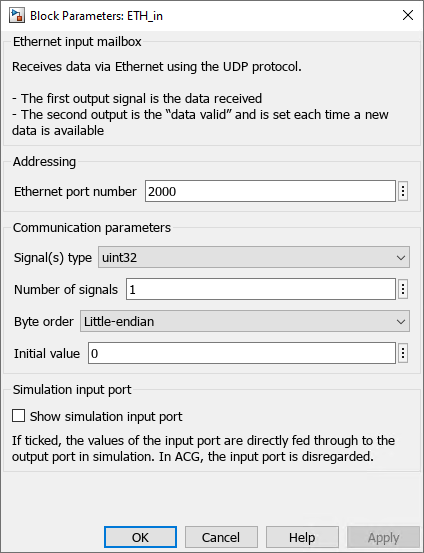Open options menu beside Initial value

click(403, 353)
